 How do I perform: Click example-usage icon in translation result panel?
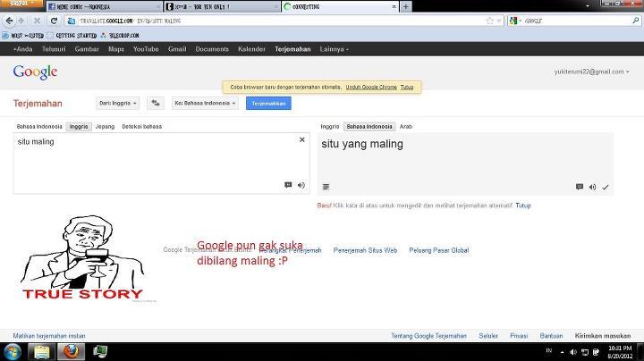(x=580, y=187)
